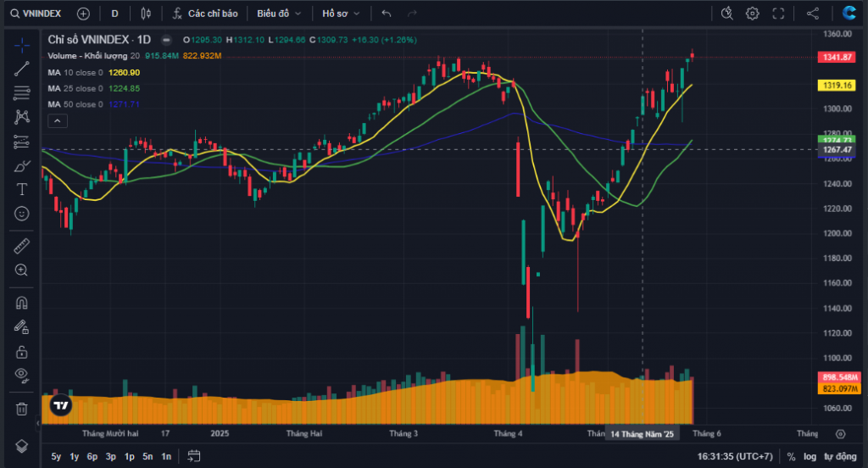Toggle tự động auto scale
Screen dimensions: 868x468
click(x=840, y=457)
